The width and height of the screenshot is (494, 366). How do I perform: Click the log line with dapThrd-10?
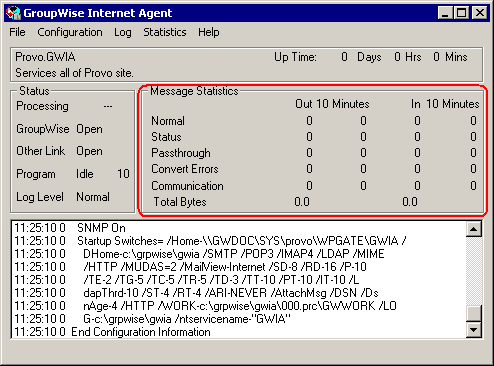[x=196, y=293]
